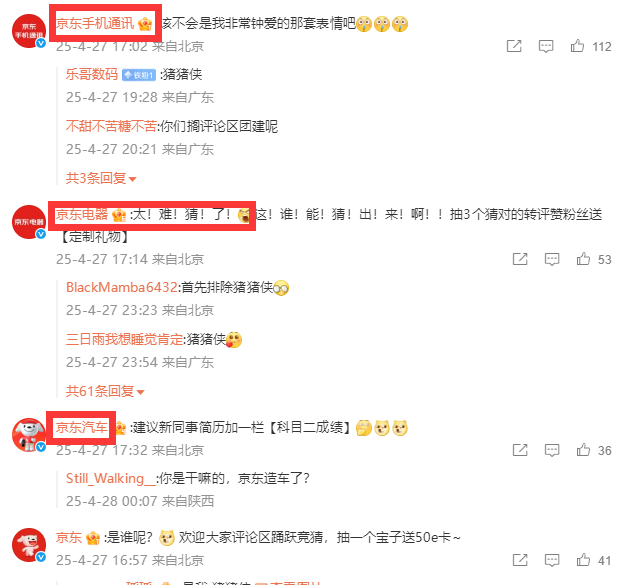
Task: Click 京东手机通讯 avatar thumbnail
Action: point(29,31)
